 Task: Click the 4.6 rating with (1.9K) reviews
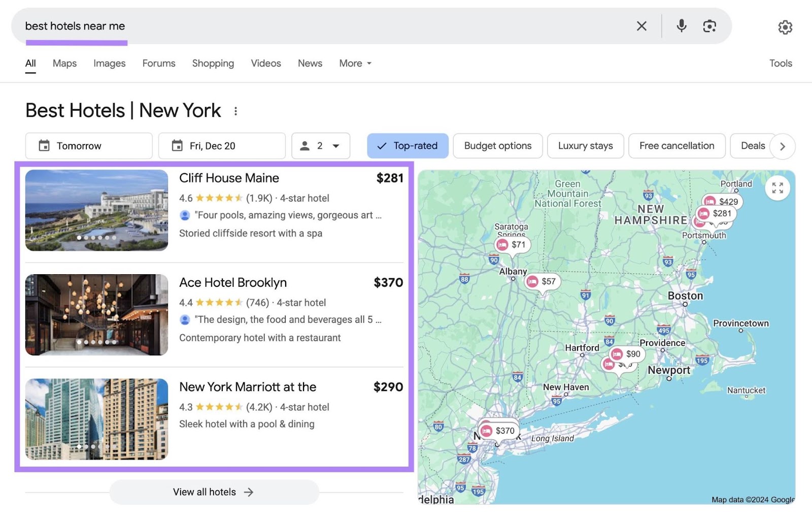(226, 198)
